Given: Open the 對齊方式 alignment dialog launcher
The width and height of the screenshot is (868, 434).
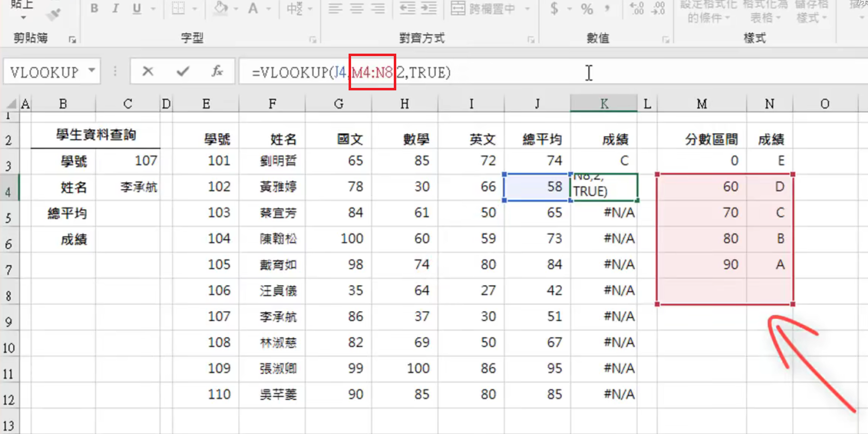Looking at the screenshot, I should tap(531, 39).
